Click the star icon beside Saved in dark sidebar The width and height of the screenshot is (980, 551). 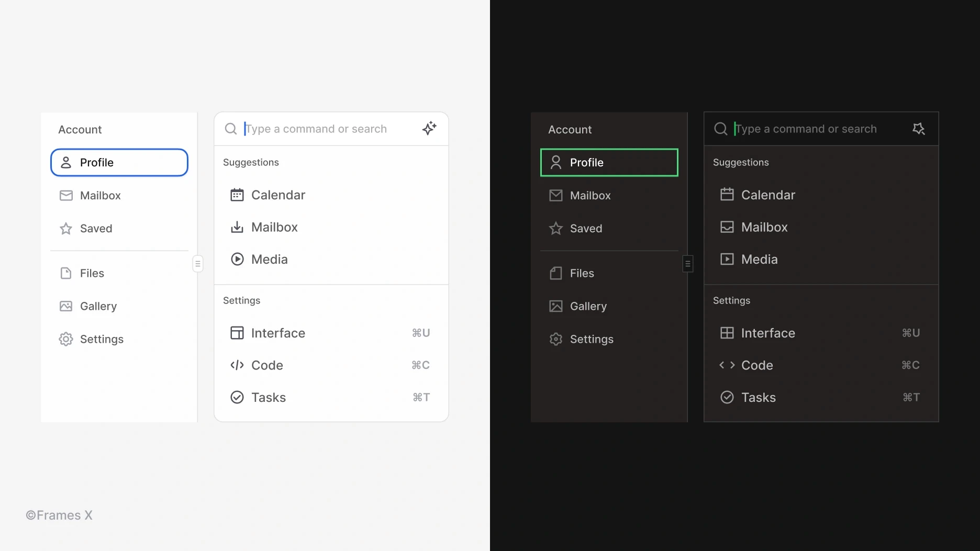coord(556,228)
